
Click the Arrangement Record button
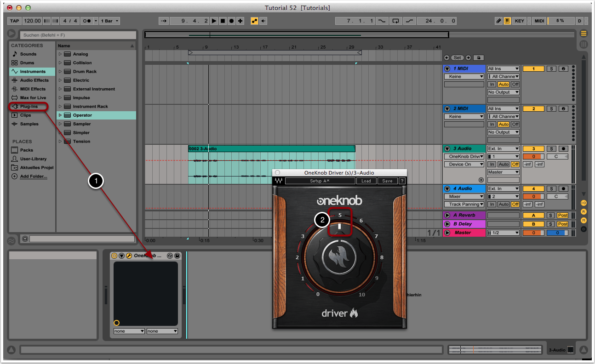pyautogui.click(x=231, y=21)
